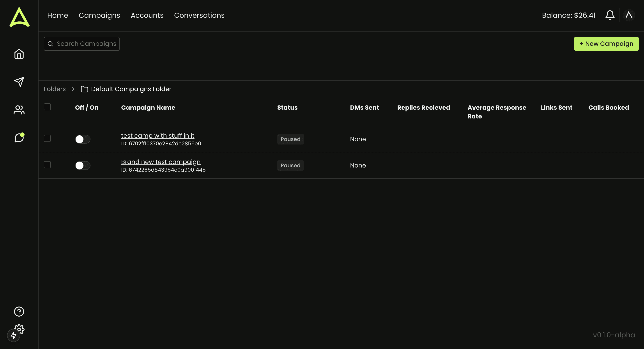Select the checkbox for 'Brand new test campaign' row
This screenshot has width=644, height=349.
click(x=47, y=164)
